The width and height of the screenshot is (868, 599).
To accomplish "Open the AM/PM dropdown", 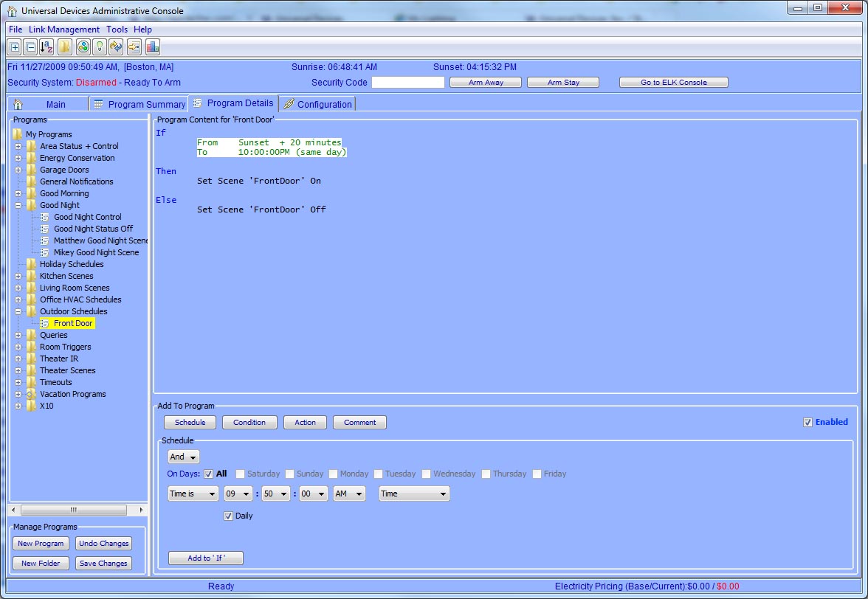I will (349, 494).
